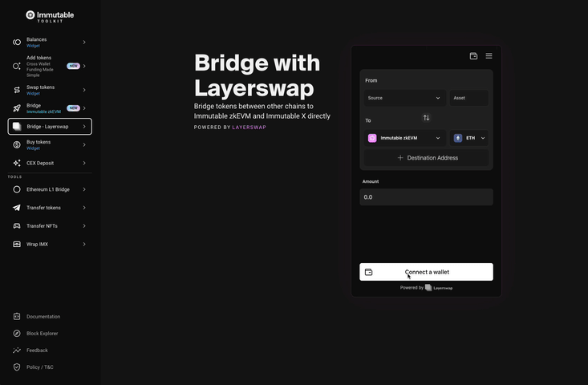Click the Wrap IMX icon
Image resolution: width=588 pixels, height=385 pixels.
[x=17, y=244]
